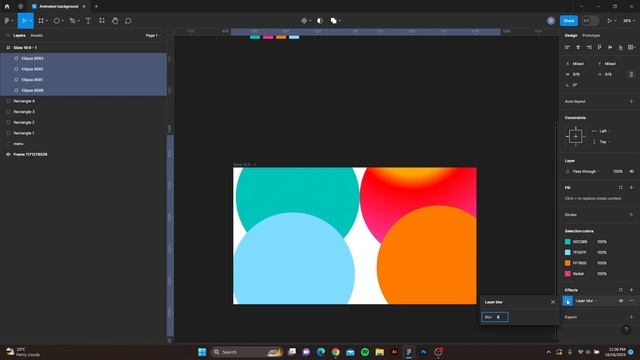
Task: Open the distribute spacing options dropdown
Action: [x=631, y=48]
